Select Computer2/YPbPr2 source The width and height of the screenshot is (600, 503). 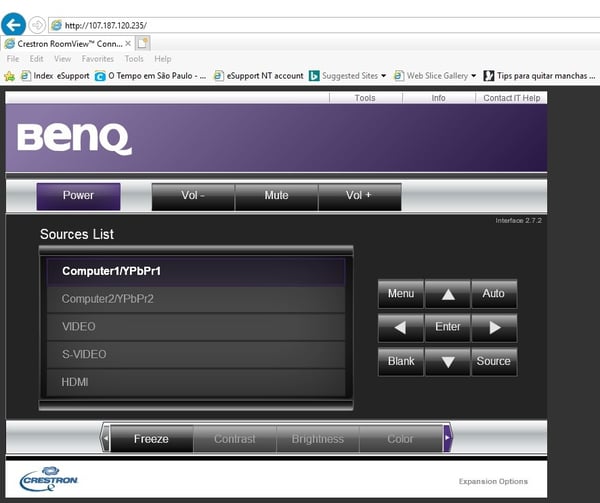(196, 299)
